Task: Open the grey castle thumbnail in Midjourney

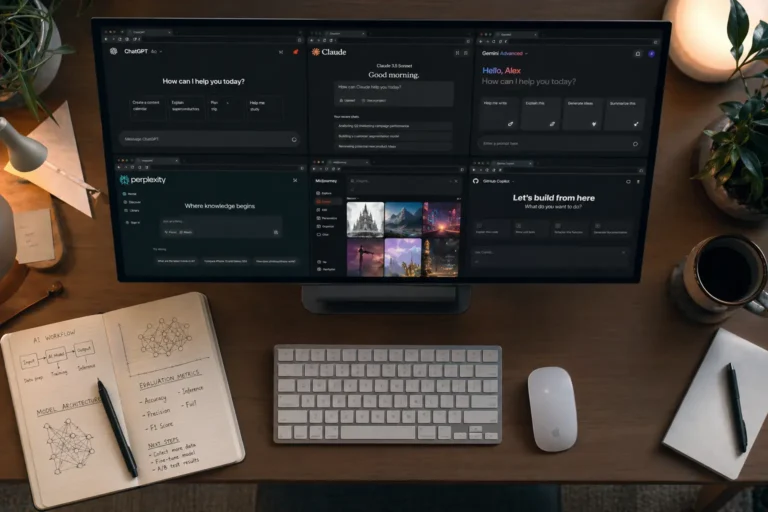Action: (365, 219)
